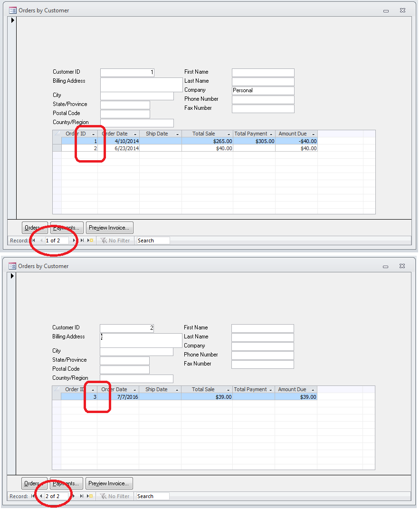Go to next record in top window

(74, 241)
